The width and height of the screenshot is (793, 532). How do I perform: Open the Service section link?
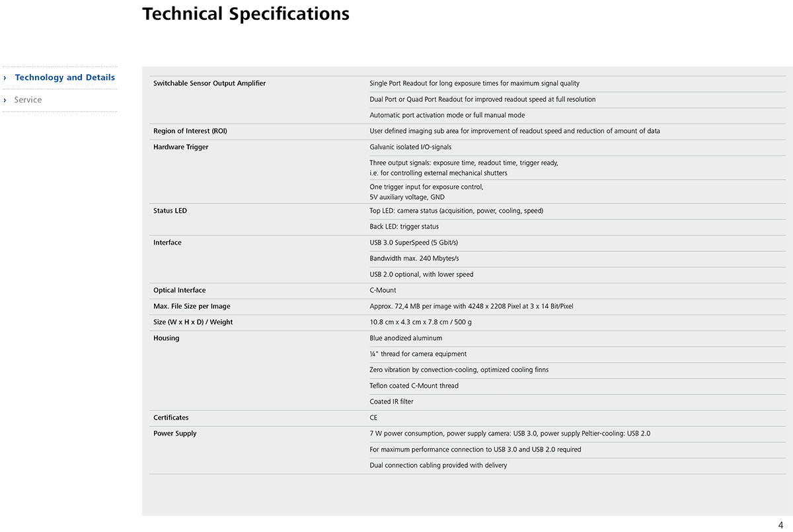click(28, 100)
